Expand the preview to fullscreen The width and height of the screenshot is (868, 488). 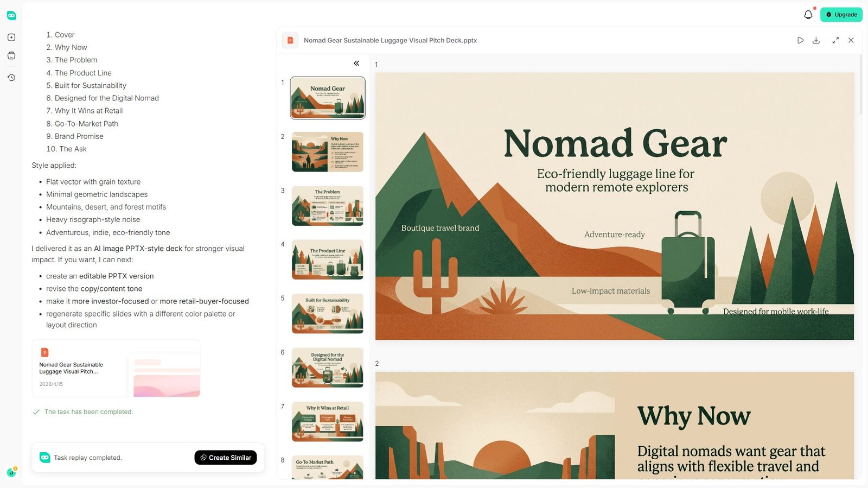coord(835,40)
